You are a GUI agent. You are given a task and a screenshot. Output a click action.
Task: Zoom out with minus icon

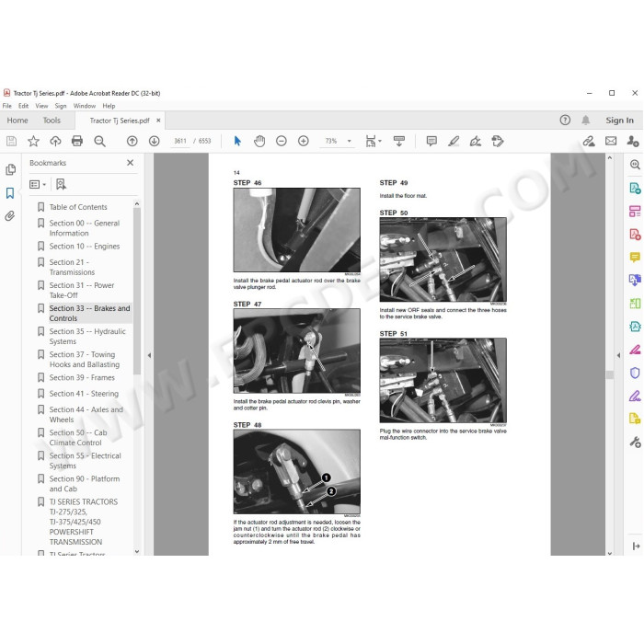tap(282, 142)
